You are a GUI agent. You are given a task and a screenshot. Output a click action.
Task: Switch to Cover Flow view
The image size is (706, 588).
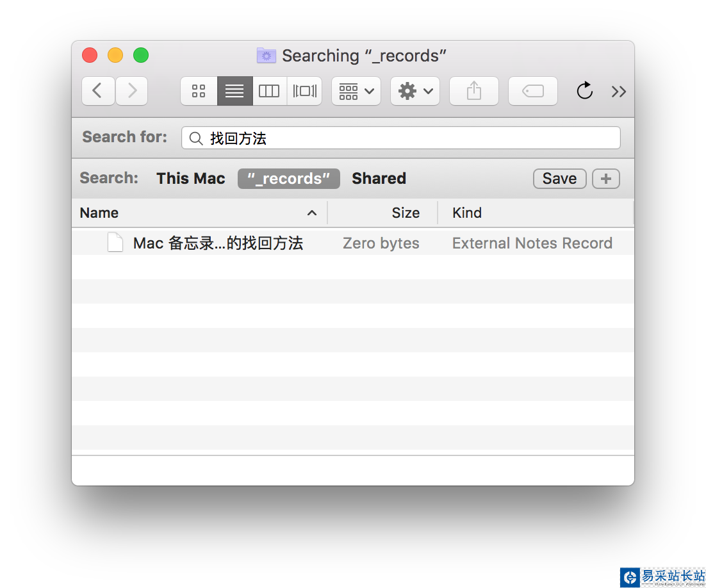[305, 91]
